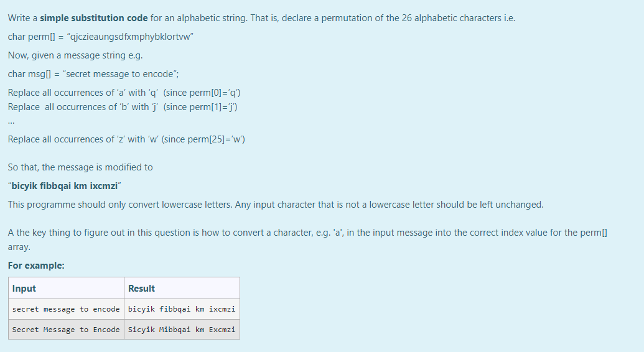Click the msg[] declaration line
The image size is (644, 352).
coord(93,74)
